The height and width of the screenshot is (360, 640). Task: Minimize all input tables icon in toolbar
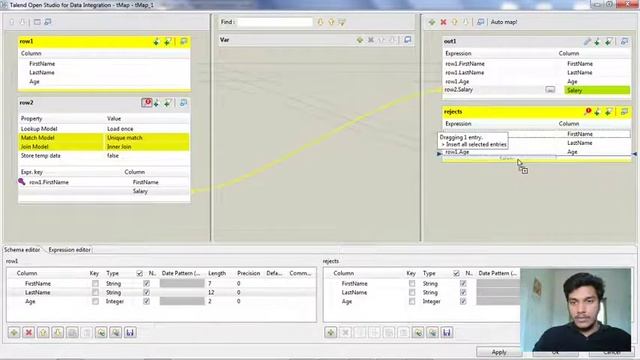[48, 22]
